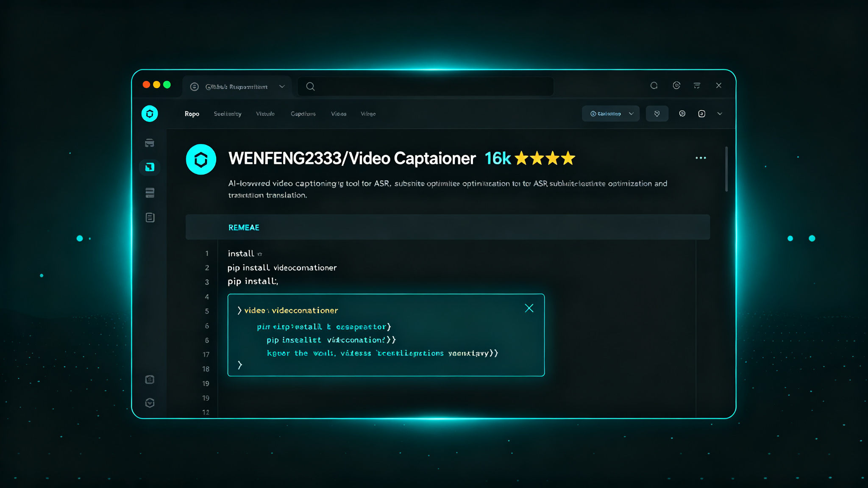868x488 pixels.
Task: Open the Videos nav tab
Action: (339, 114)
